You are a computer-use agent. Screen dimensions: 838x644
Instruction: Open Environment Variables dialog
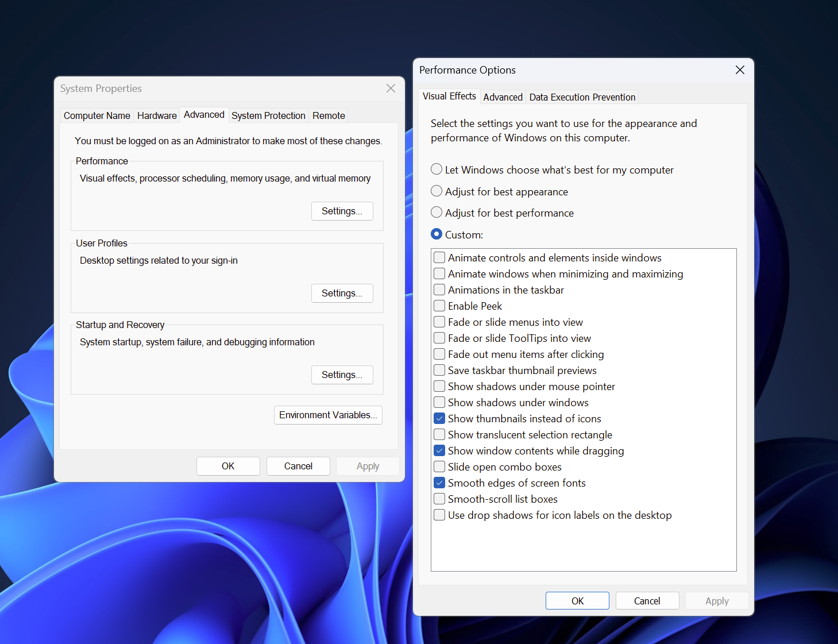[x=328, y=415]
